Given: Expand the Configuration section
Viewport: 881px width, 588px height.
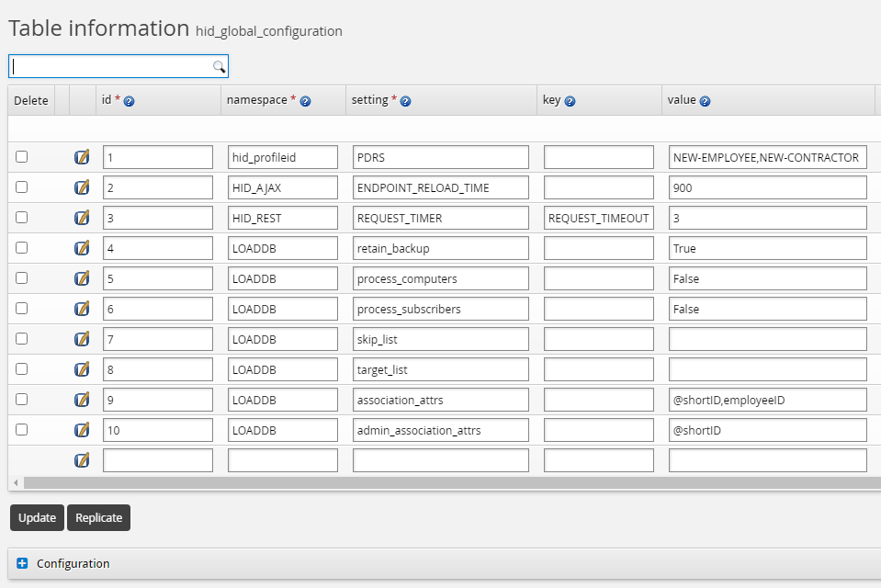Looking at the screenshot, I should coord(23,563).
